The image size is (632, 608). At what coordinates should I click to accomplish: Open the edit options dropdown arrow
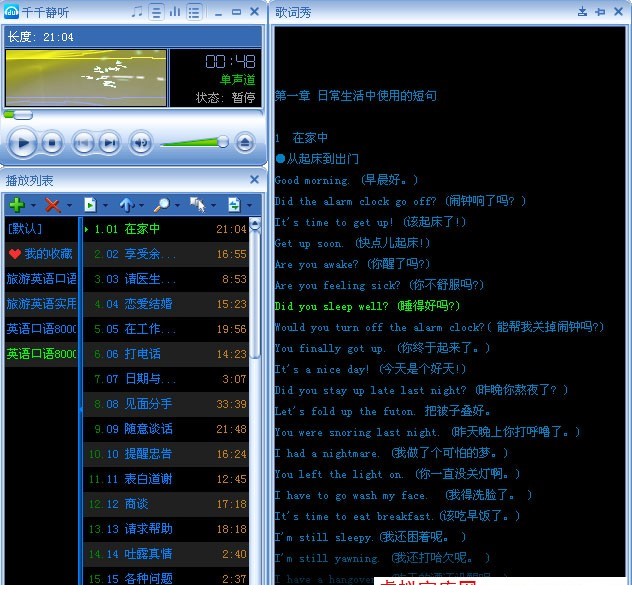tap(214, 206)
